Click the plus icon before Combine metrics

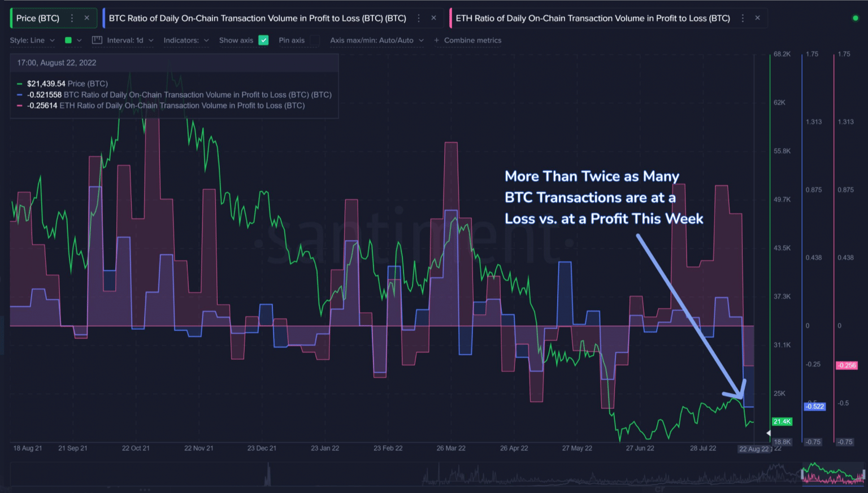pyautogui.click(x=436, y=40)
